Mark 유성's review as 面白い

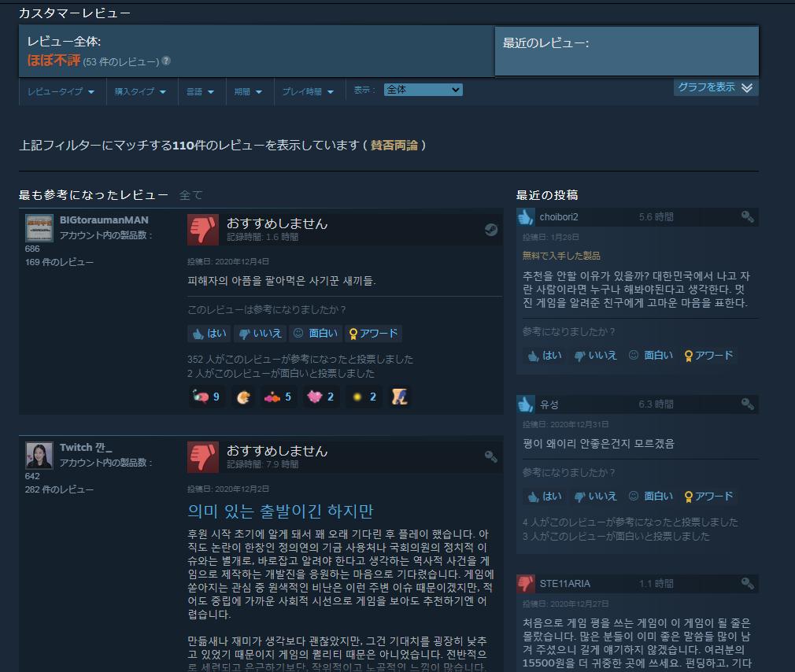click(x=650, y=497)
